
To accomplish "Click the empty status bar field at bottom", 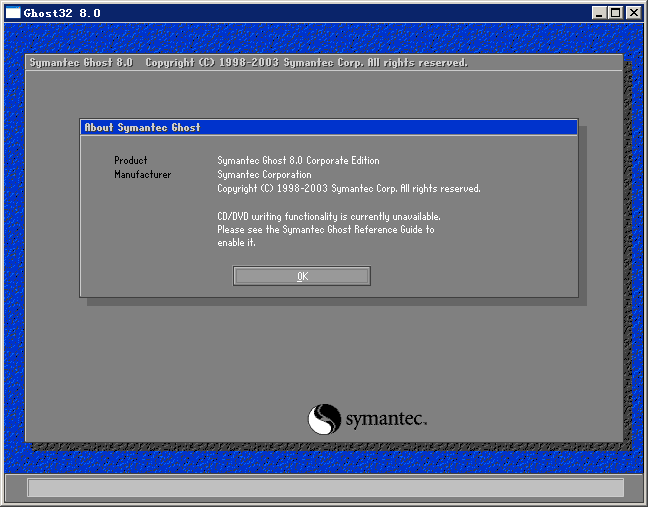I will (x=325, y=488).
